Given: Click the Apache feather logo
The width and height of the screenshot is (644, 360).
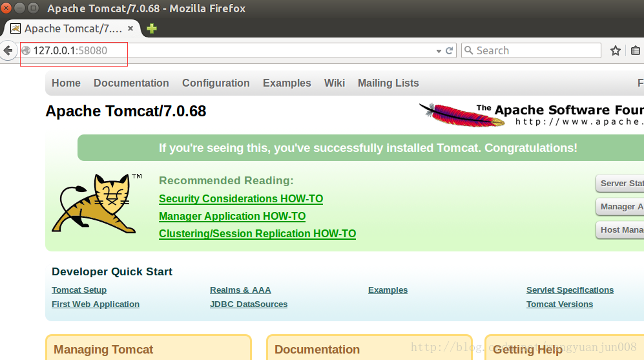Looking at the screenshot, I should [462, 114].
